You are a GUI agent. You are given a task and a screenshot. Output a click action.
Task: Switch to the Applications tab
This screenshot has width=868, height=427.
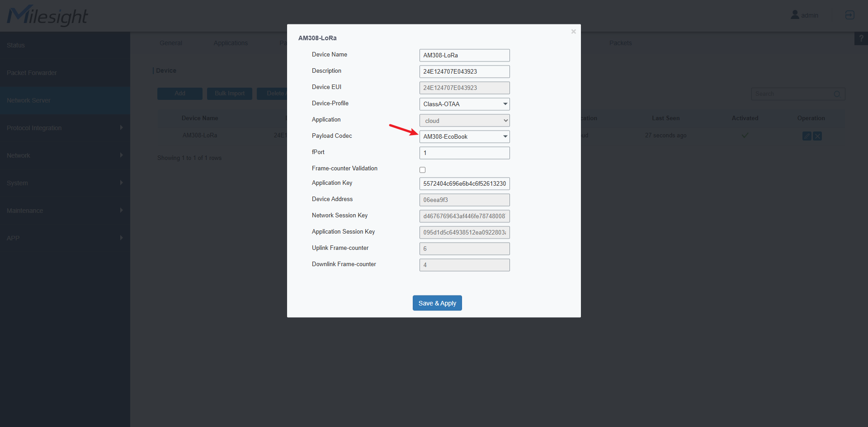click(231, 43)
